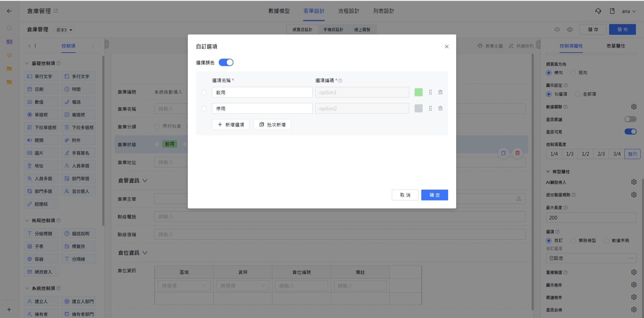Image resolution: width=644 pixels, height=318 pixels.
Task: Open the green color swatch for 啟用
Action: coord(419,92)
